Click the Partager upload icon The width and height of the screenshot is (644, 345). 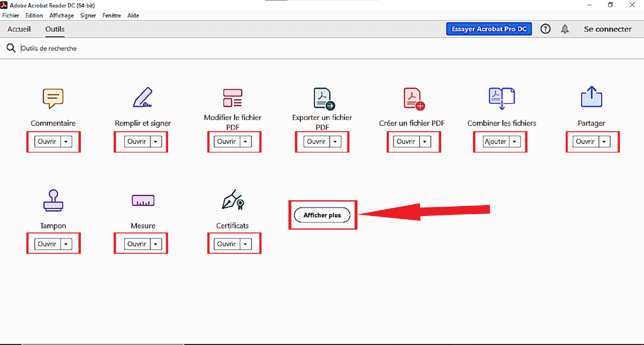click(592, 96)
